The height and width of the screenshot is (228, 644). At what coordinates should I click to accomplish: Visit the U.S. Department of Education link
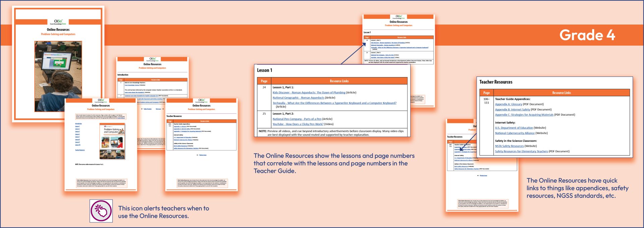(514, 128)
